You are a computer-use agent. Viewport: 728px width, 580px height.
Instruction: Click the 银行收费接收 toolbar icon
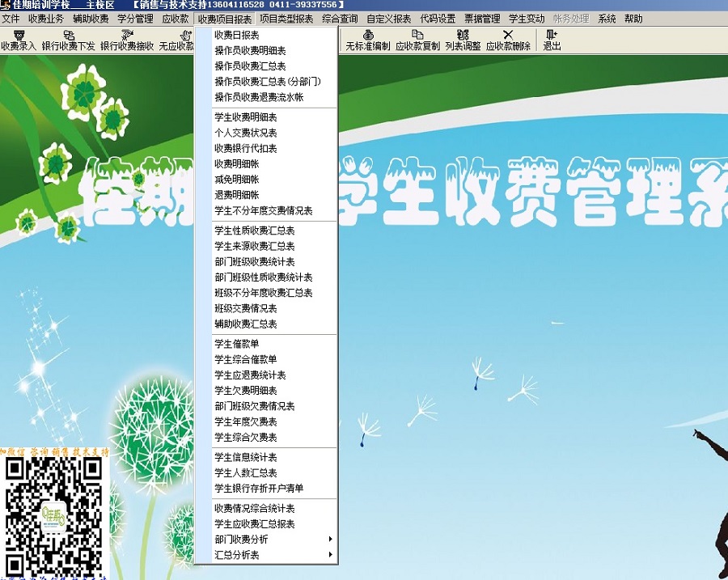coord(127,40)
